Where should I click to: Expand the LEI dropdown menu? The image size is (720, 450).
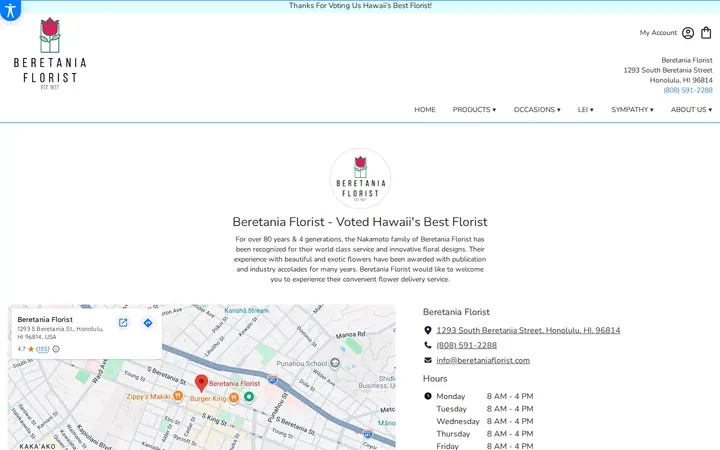[585, 110]
